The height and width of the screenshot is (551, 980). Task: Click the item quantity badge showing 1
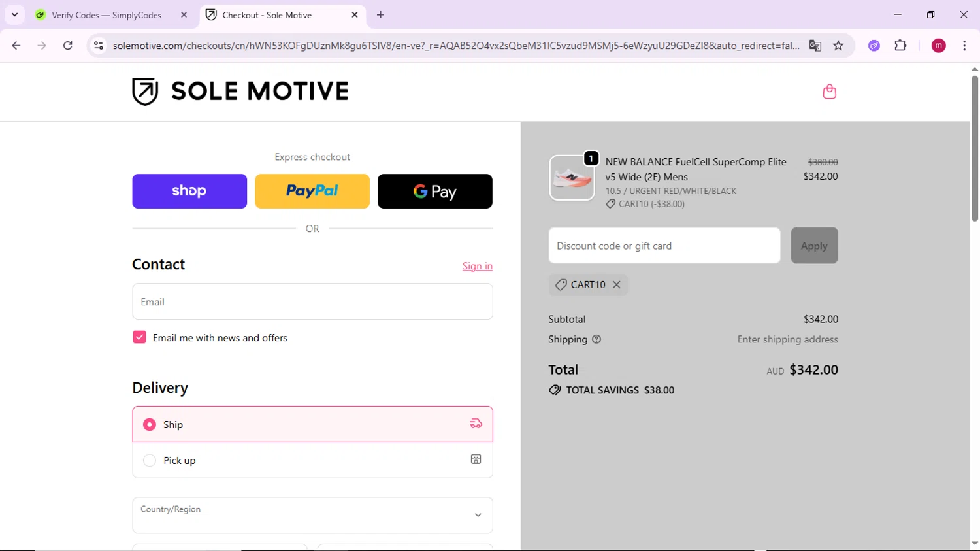(x=591, y=159)
